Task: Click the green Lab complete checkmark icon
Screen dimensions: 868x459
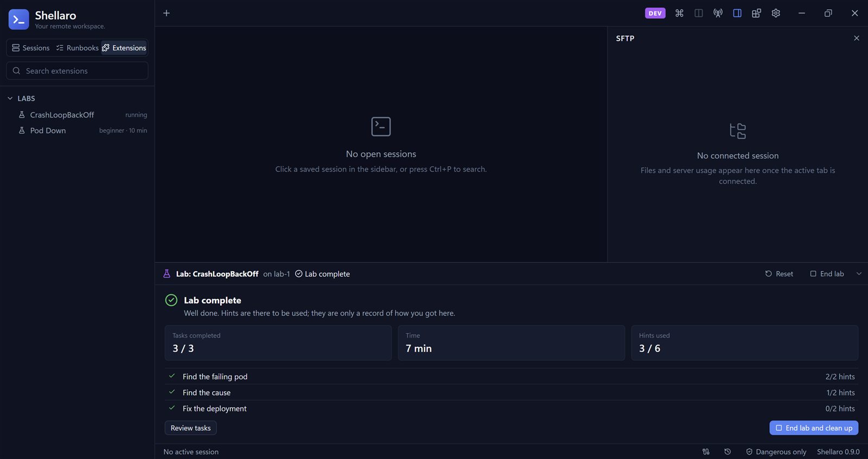Action: [171, 300]
